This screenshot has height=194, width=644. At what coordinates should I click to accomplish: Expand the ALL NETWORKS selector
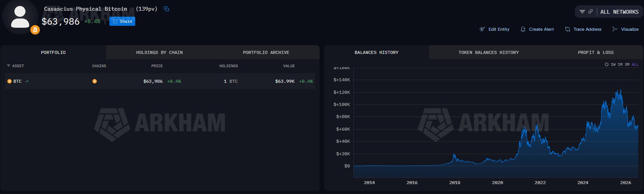619,12
